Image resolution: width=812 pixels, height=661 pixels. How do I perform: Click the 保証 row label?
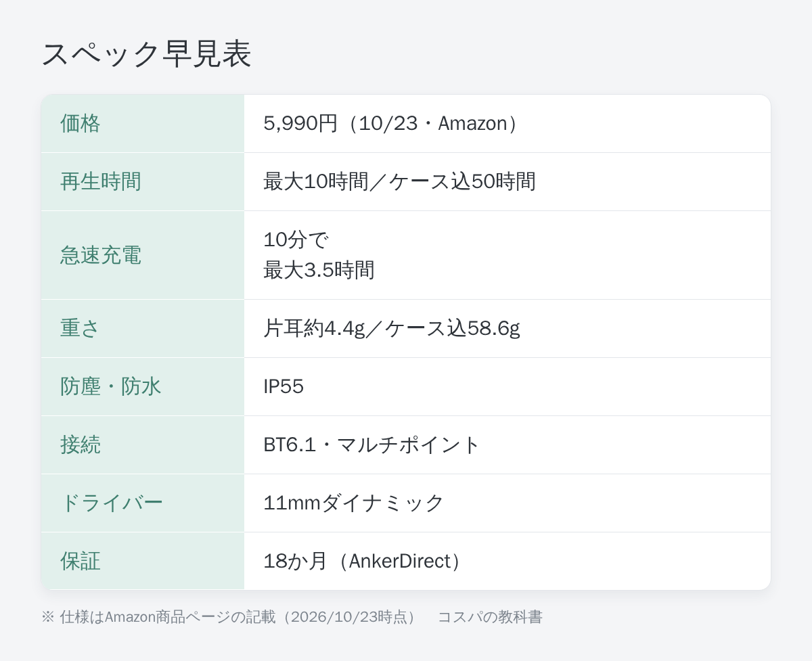coord(80,561)
